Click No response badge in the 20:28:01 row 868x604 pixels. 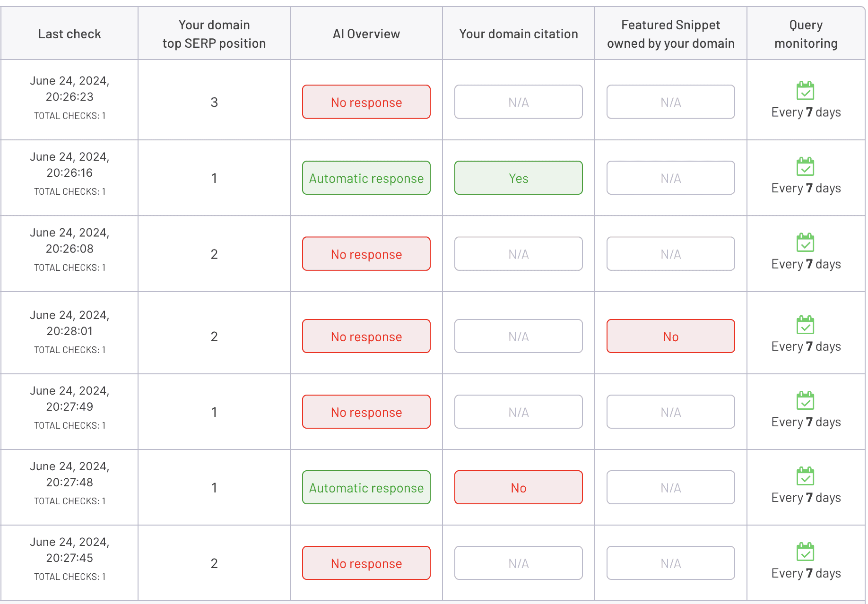click(366, 337)
